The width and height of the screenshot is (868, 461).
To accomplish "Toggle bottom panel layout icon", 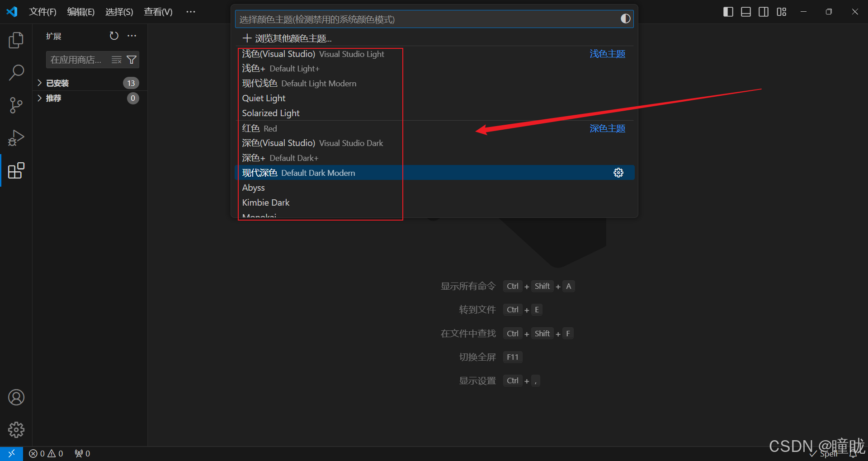I will click(x=746, y=12).
